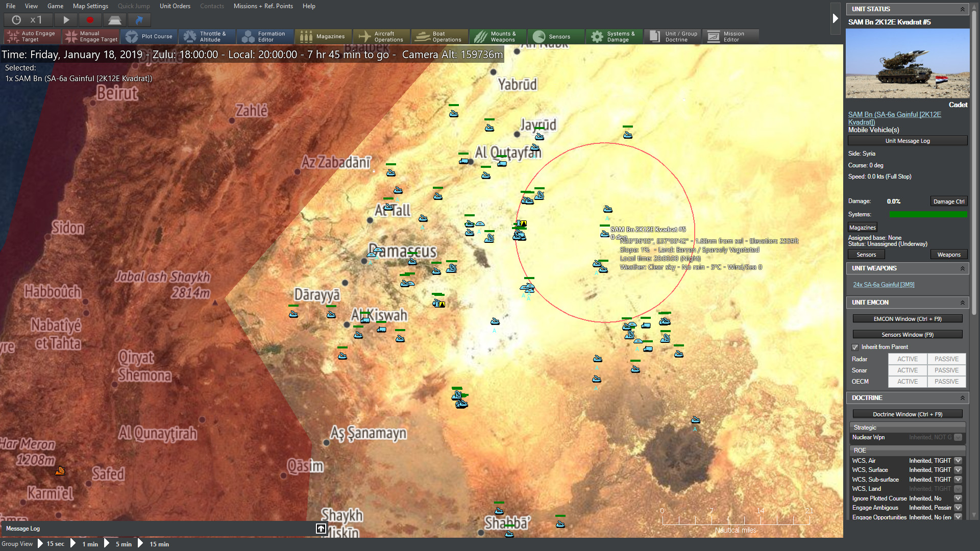Click the green Systems status bar
The width and height of the screenshot is (980, 551).
pos(928,214)
